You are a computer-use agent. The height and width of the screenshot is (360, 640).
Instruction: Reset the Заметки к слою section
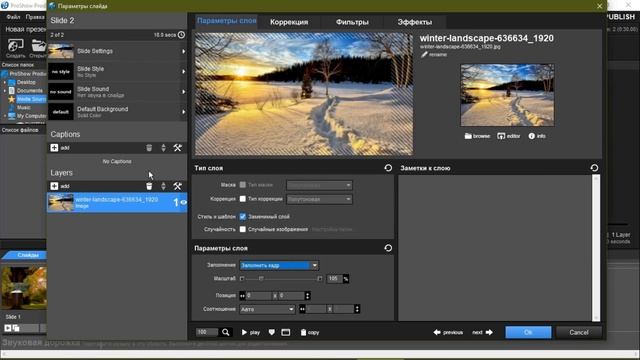594,168
